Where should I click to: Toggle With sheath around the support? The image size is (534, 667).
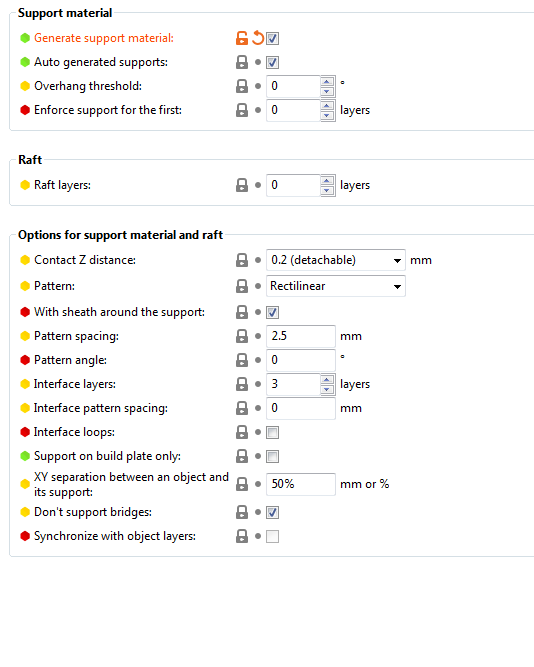point(272,313)
